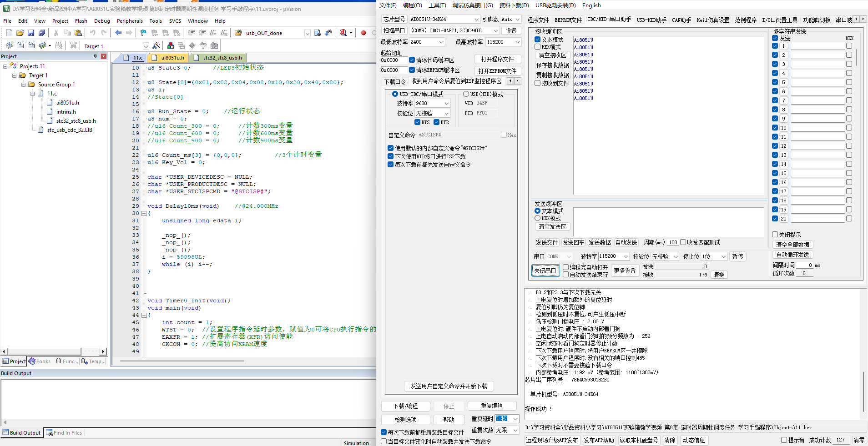
Task: Open the 芯片型号 AI8051U-34K64 dropdown
Action: pyautogui.click(x=476, y=19)
